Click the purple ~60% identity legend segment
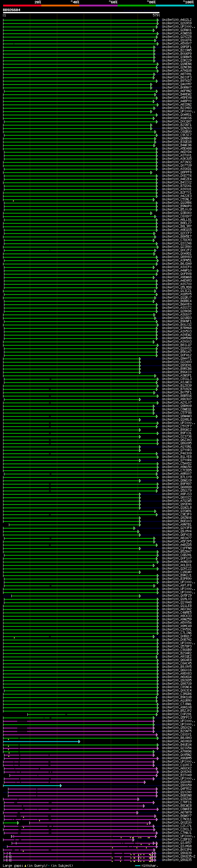Image resolution: width=197 pixels, height=868 pixels. point(99,6)
